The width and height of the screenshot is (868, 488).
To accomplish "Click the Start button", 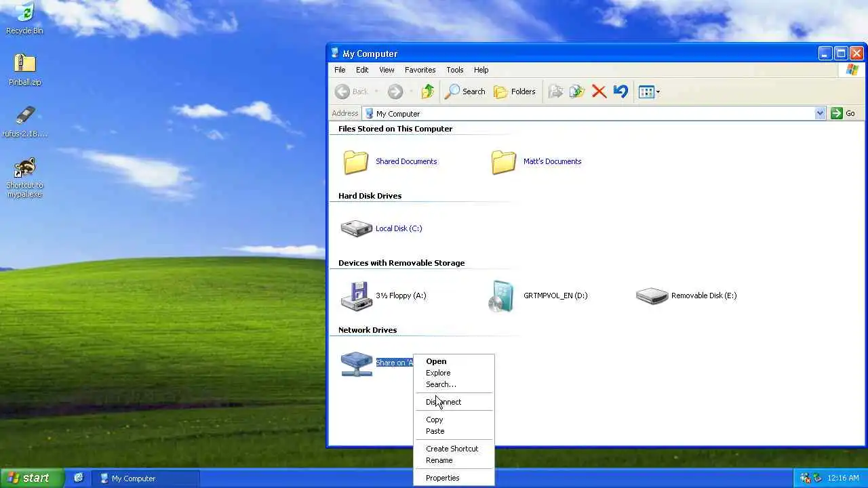I will click(x=31, y=478).
